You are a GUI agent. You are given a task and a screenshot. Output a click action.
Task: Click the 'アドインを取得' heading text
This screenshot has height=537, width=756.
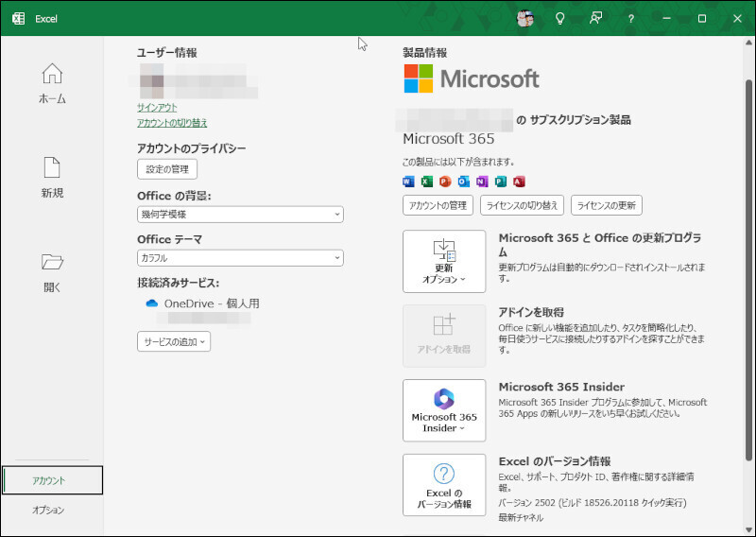531,312
